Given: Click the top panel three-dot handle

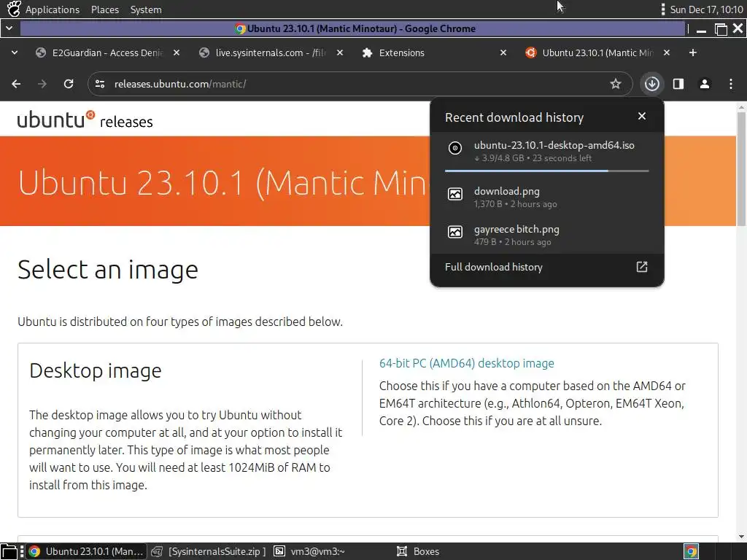Looking at the screenshot, I should click(662, 9).
